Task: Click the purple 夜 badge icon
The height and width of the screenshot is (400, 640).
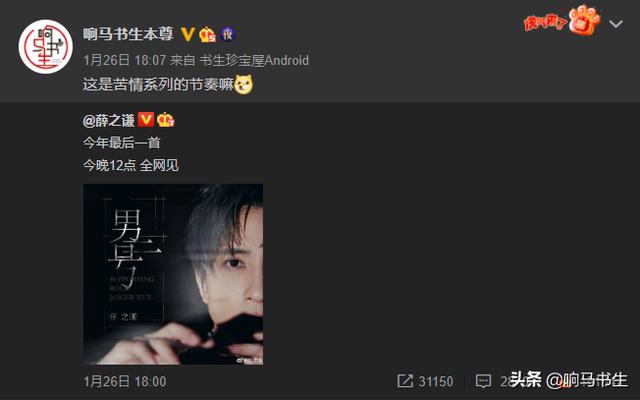Action: pyautogui.click(x=228, y=34)
